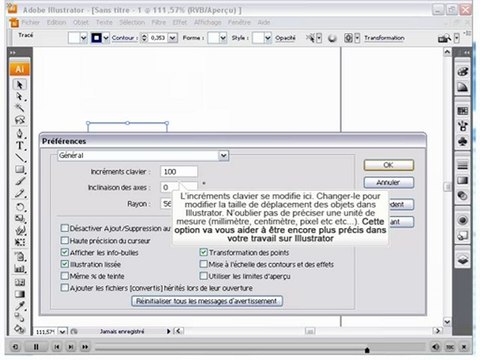The width and height of the screenshot is (480, 360).
Task: Click Réinitialiser tous les messages d'avertissement
Action: tap(207, 301)
